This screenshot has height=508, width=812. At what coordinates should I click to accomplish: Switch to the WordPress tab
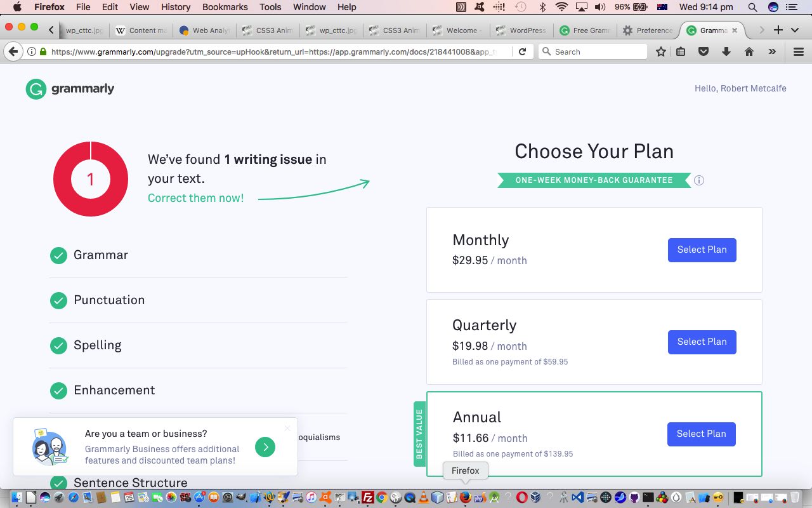pos(521,30)
